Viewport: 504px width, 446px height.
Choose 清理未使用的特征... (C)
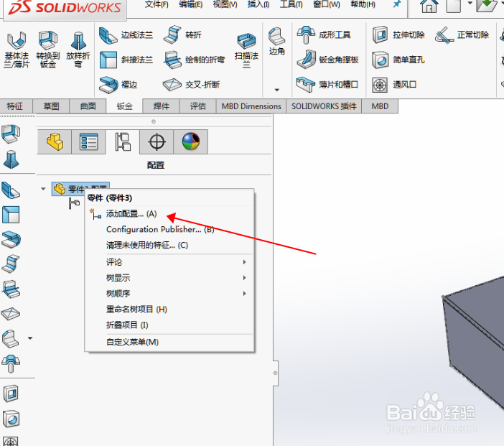pyautogui.click(x=169, y=246)
